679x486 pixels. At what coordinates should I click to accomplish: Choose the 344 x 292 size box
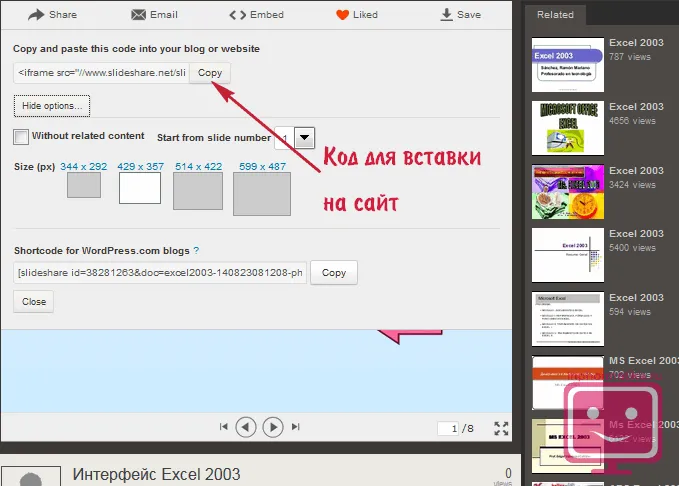tap(84, 185)
